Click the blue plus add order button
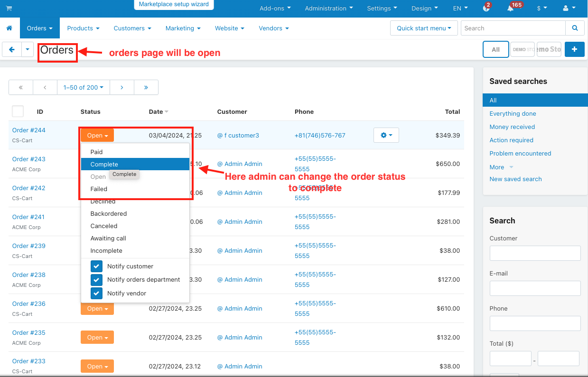 (574, 49)
